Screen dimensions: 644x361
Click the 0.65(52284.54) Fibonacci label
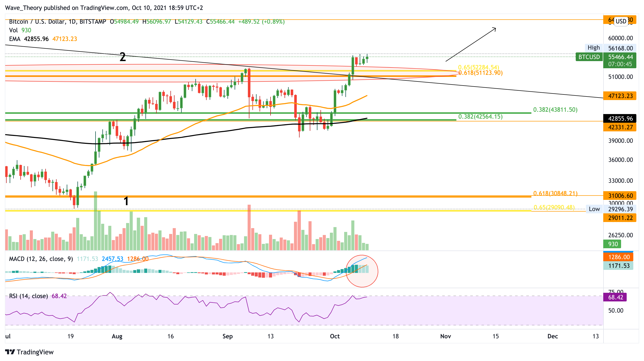(478, 67)
